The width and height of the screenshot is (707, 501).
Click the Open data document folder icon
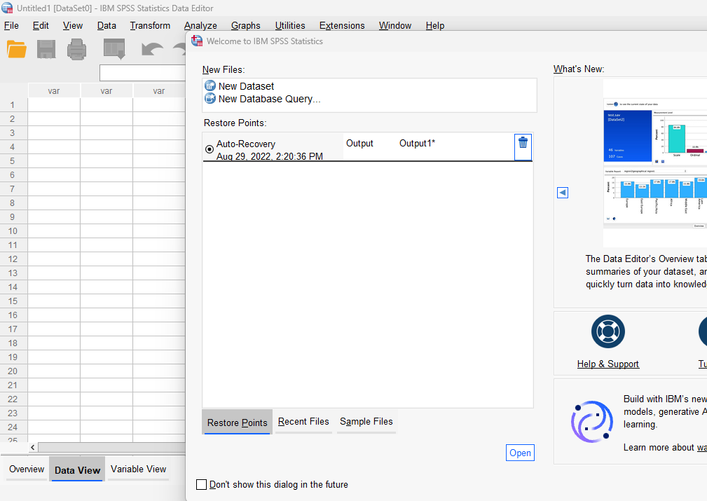[17, 49]
